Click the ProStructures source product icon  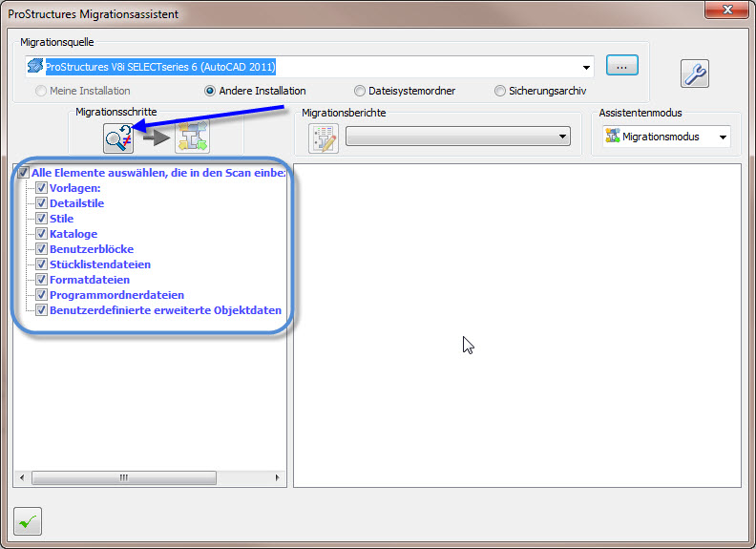tap(35, 66)
